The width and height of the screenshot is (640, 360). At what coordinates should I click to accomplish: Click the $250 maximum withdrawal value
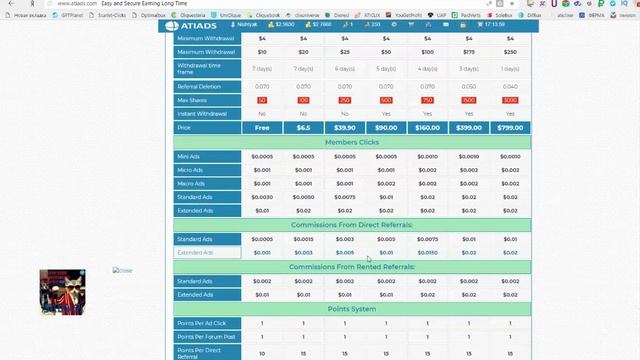click(x=510, y=52)
